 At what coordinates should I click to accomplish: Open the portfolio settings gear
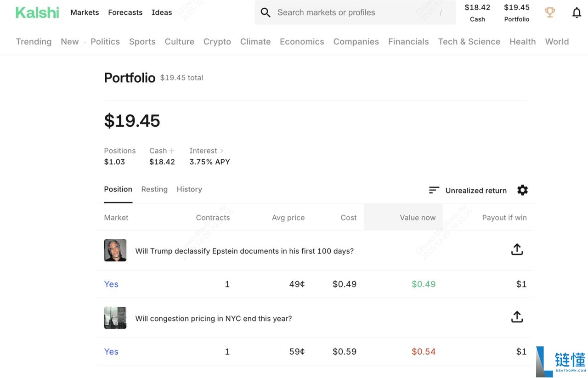coord(522,190)
